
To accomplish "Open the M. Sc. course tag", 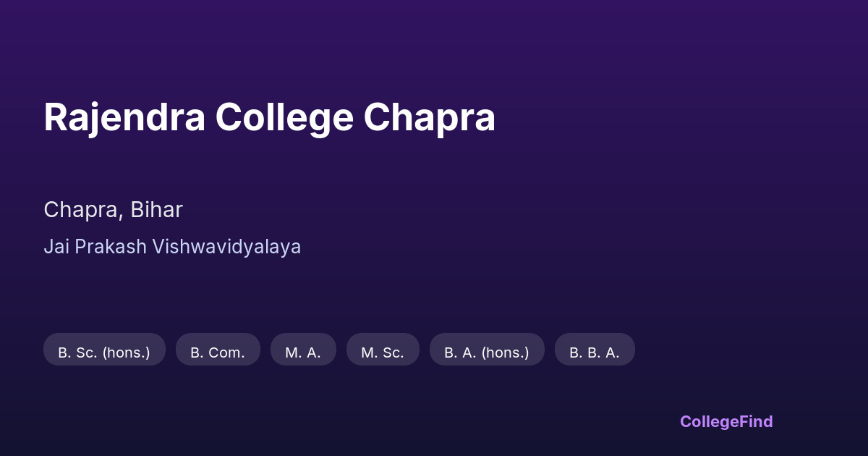I will pos(383,350).
